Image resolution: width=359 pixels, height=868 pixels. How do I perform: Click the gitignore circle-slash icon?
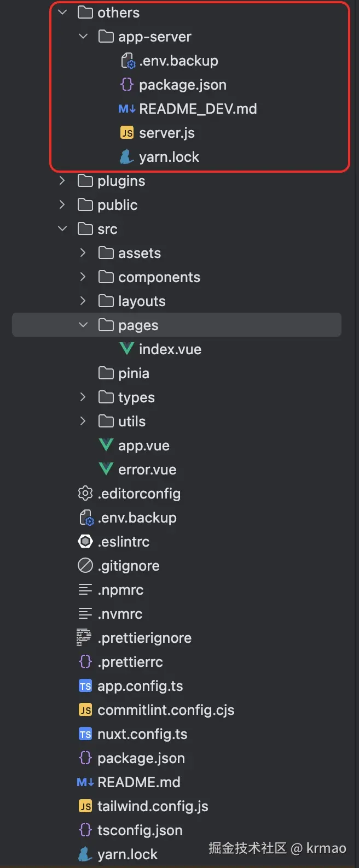(85, 566)
